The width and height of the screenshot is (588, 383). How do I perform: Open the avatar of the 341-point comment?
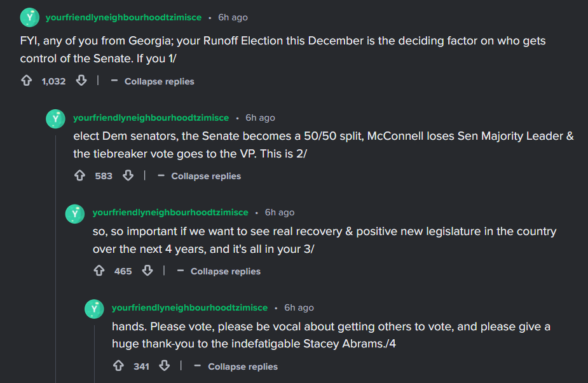(x=94, y=309)
